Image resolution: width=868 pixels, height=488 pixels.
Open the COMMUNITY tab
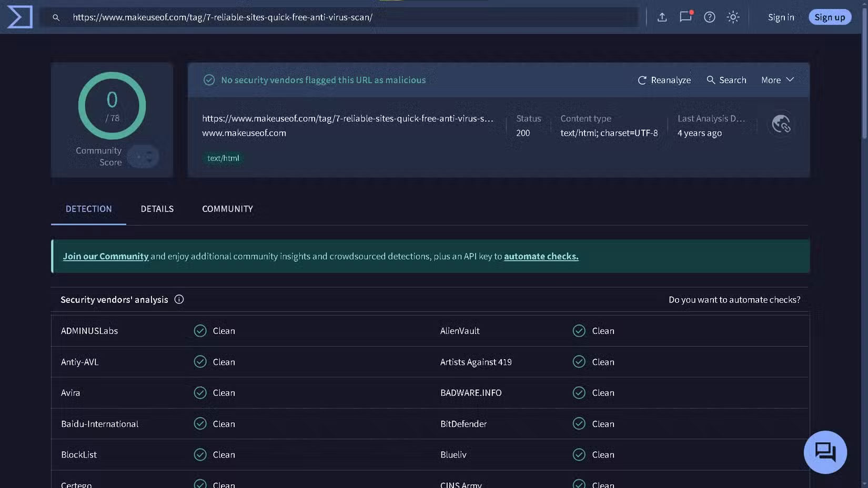point(227,209)
